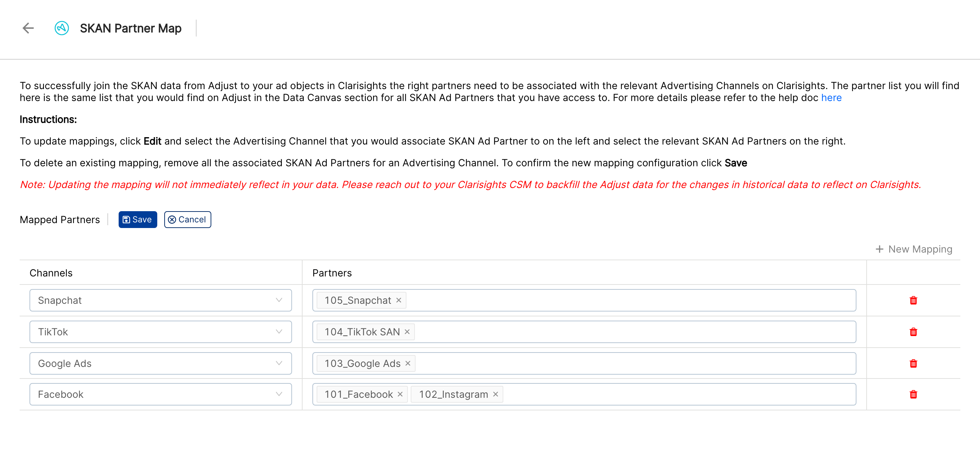The height and width of the screenshot is (449, 980).
Task: Remove the 104_TikTok SAN partner tag
Action: [x=407, y=332]
